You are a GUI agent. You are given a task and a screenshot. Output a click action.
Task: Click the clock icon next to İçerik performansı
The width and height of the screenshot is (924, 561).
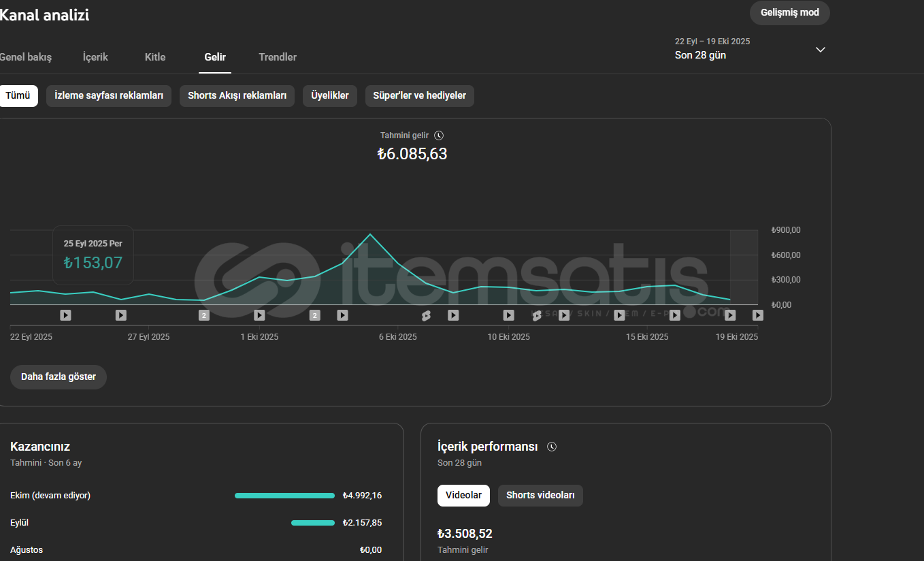pos(552,447)
